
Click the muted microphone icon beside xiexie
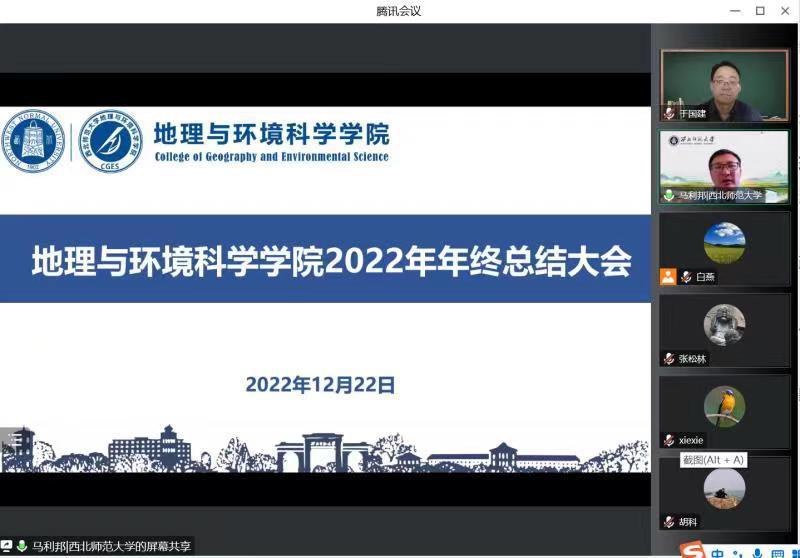click(x=669, y=440)
